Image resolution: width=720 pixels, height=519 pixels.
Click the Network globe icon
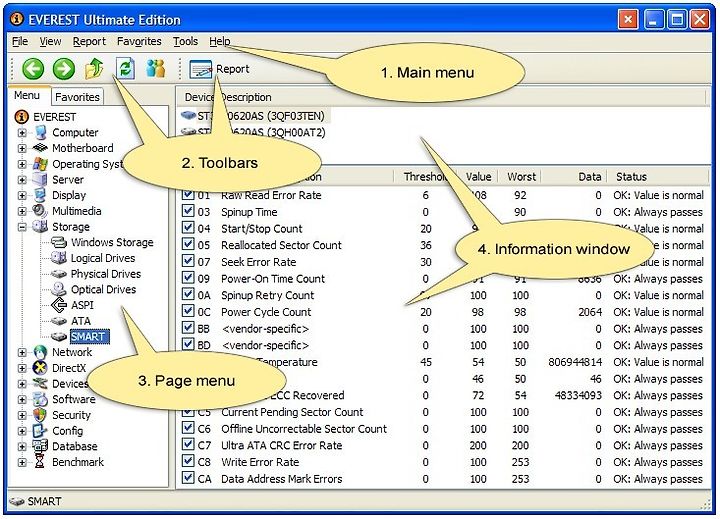point(40,352)
